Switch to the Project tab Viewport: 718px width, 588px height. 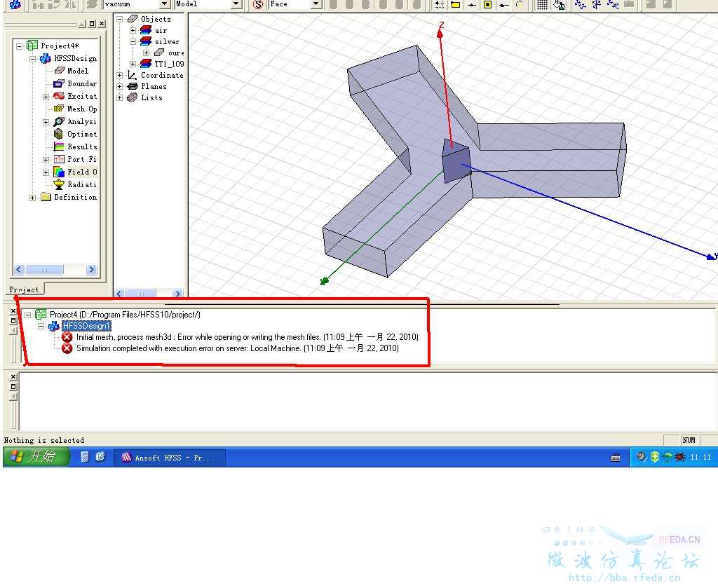click(x=25, y=289)
